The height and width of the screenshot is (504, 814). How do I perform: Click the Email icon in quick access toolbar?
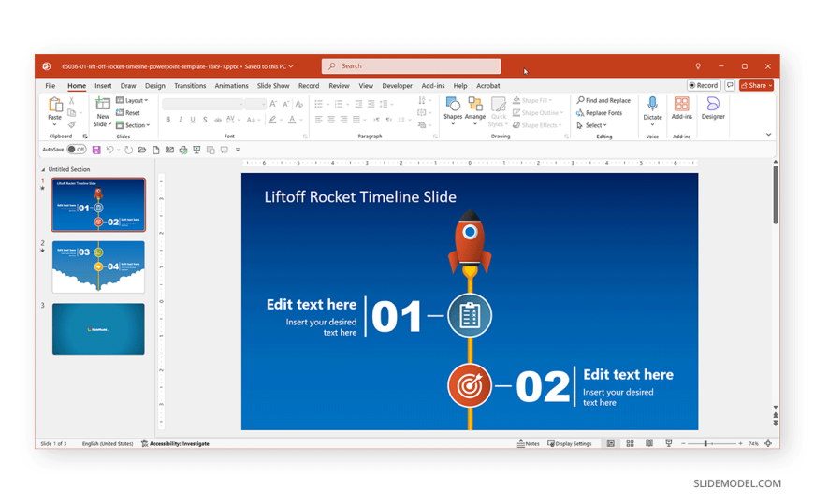[169, 150]
